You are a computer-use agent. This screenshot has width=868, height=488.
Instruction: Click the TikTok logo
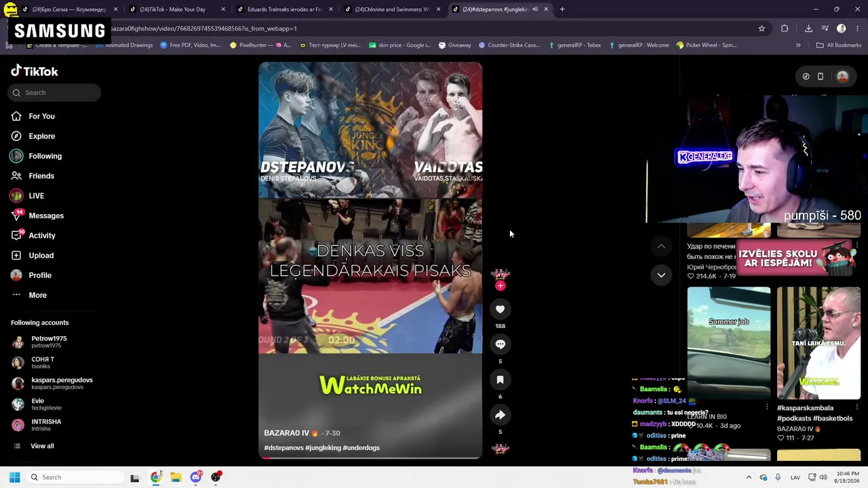pos(35,71)
